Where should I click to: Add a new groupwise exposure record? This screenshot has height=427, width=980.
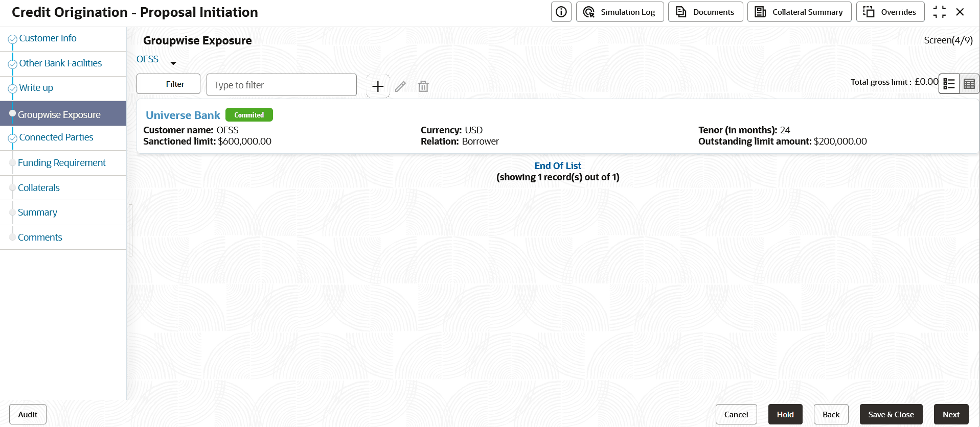click(377, 86)
